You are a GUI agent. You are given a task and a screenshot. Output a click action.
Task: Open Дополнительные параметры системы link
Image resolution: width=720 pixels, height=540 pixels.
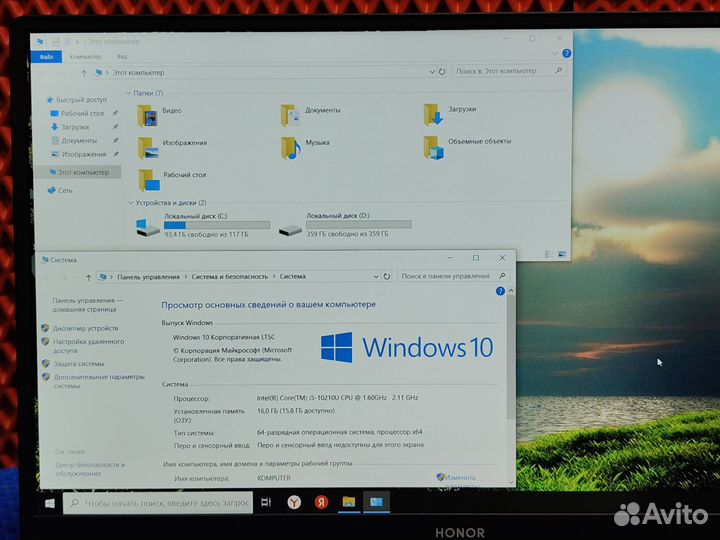(x=99, y=381)
